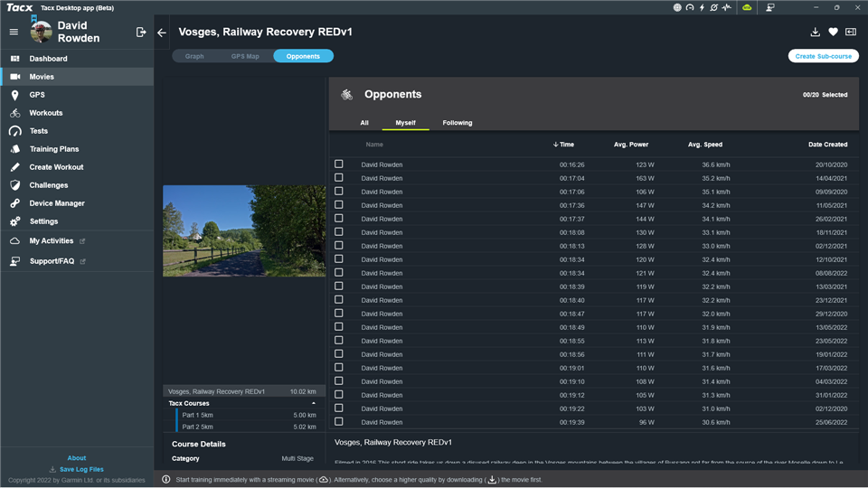
Task: Click the Vosges, Railway Recovery REDv1 10.02 km row
Action: tap(243, 391)
